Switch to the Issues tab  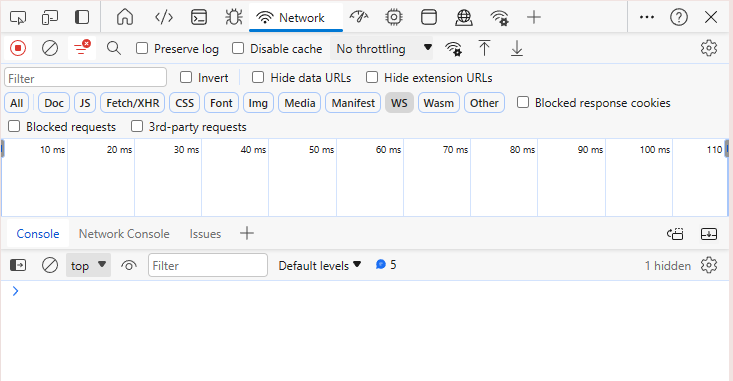(x=205, y=234)
